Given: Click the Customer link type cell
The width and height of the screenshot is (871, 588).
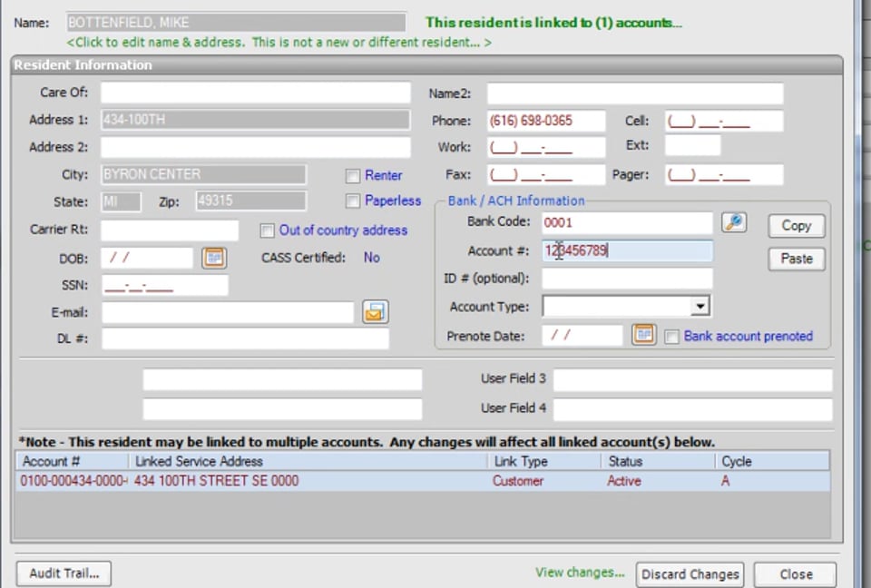Looking at the screenshot, I should click(518, 481).
